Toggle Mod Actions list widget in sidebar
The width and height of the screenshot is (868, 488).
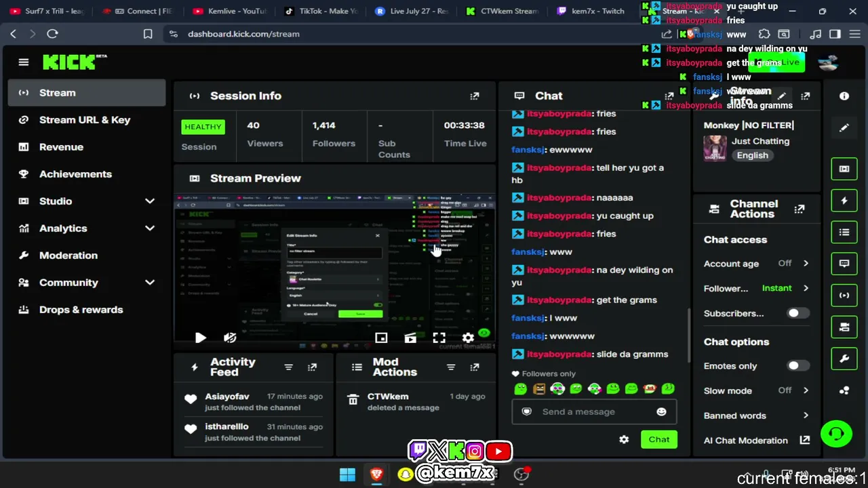(x=844, y=232)
